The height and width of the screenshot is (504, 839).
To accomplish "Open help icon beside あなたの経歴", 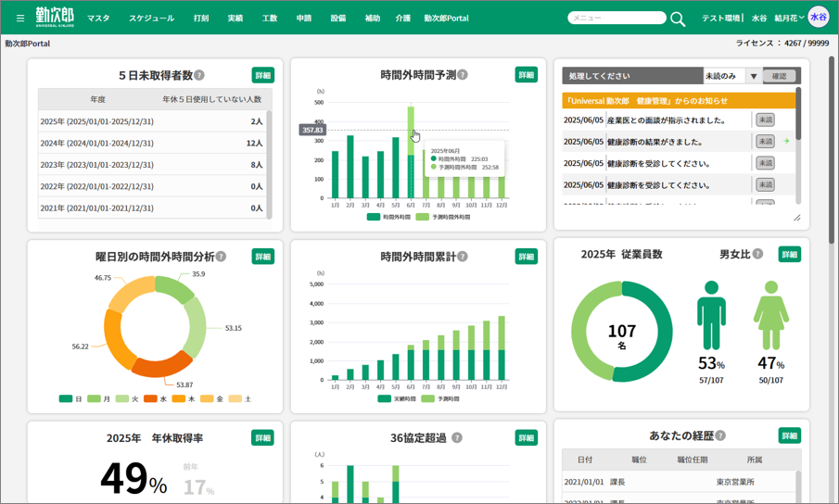I will 720,435.
